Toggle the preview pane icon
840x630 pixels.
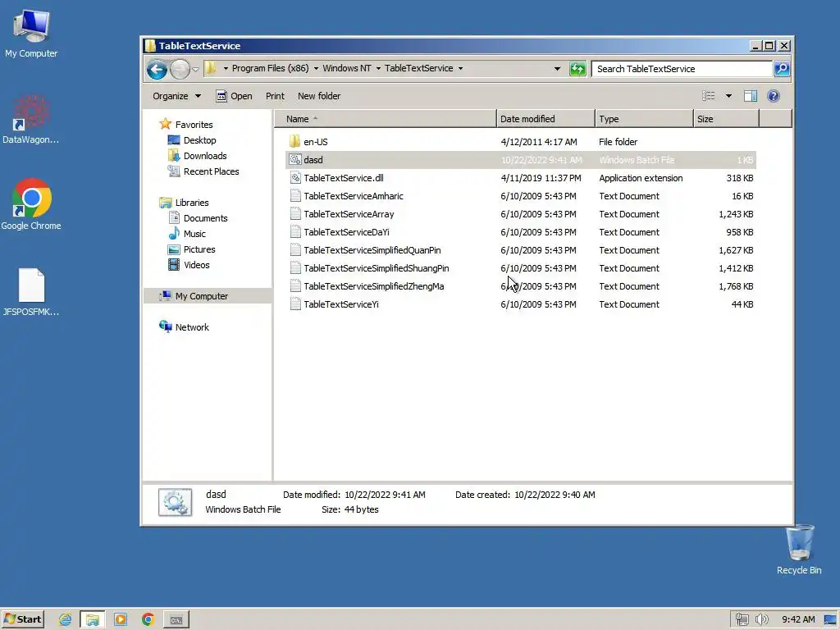[x=750, y=96]
